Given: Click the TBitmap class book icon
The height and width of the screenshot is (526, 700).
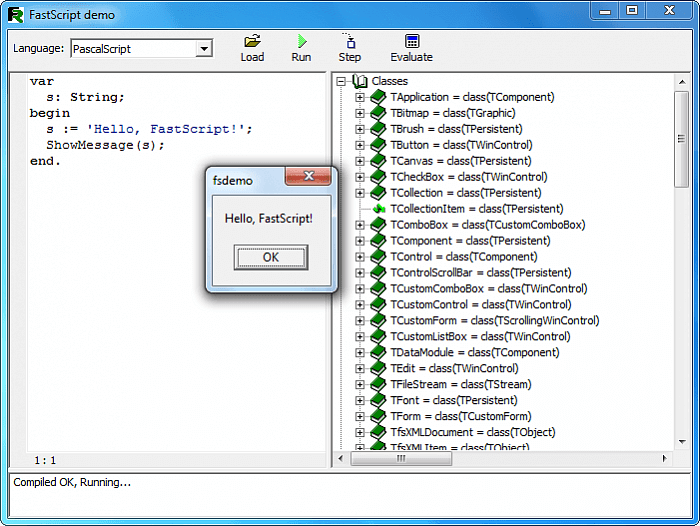Looking at the screenshot, I should 378,113.
